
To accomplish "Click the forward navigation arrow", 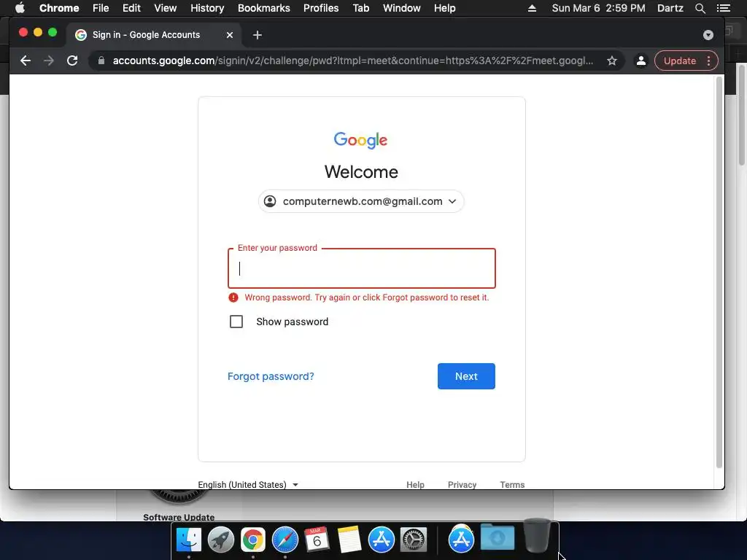I will tap(49, 61).
